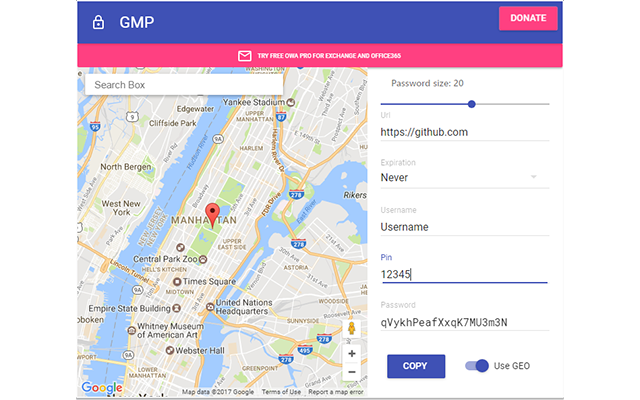Click the MANHATTAN label on the map
This screenshot has height=400, width=640.
(204, 220)
